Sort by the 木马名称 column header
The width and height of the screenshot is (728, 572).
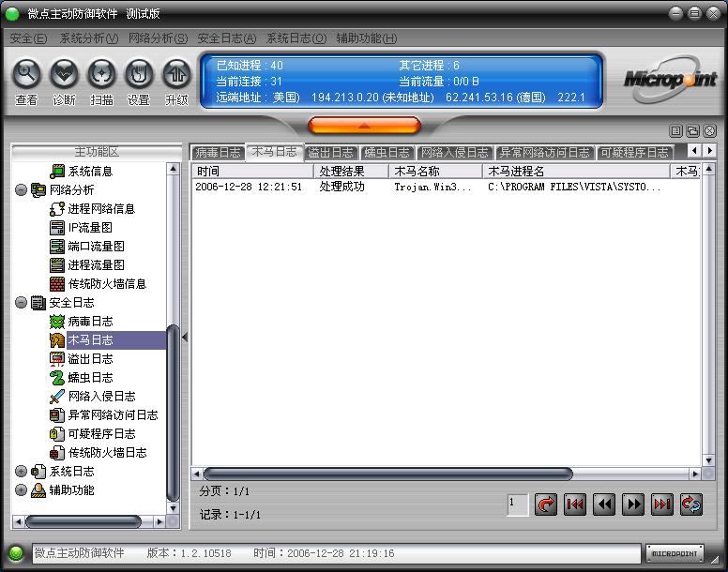click(x=436, y=172)
